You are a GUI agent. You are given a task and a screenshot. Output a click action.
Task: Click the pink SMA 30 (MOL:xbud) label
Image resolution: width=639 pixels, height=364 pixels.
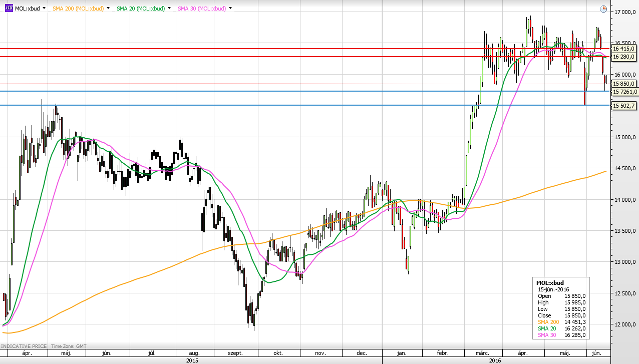[202, 9]
